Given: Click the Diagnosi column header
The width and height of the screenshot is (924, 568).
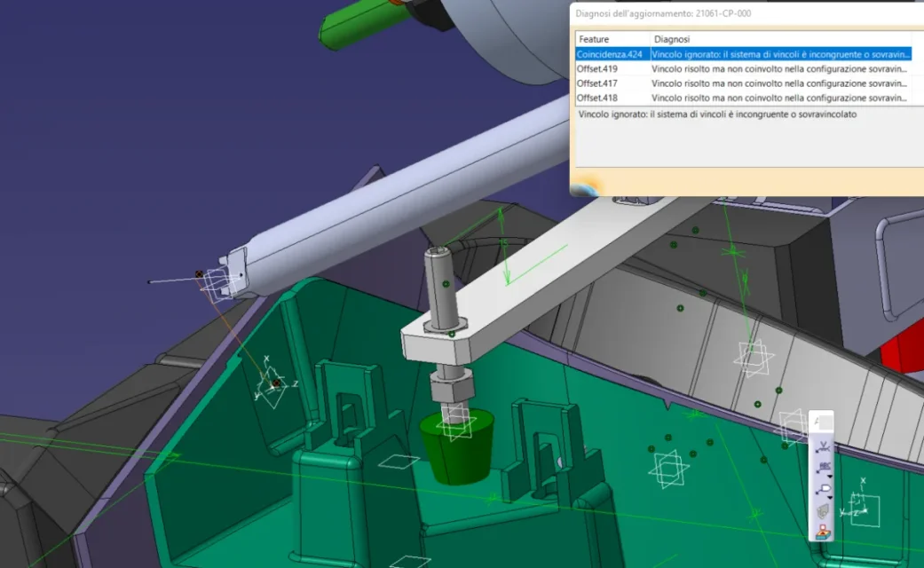Looking at the screenshot, I should point(781,39).
